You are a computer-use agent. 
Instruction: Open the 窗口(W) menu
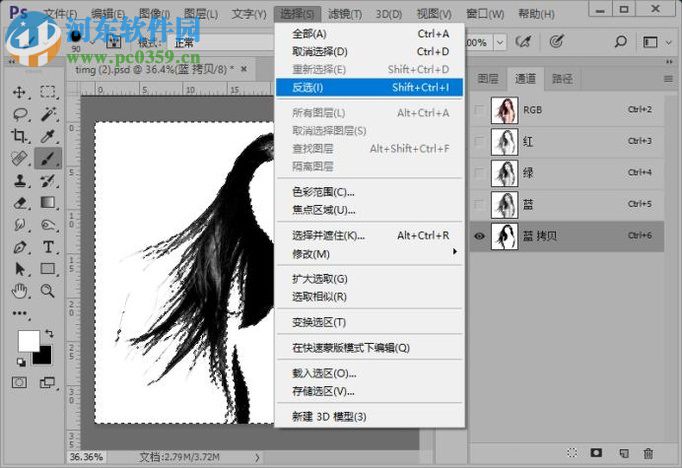click(485, 14)
